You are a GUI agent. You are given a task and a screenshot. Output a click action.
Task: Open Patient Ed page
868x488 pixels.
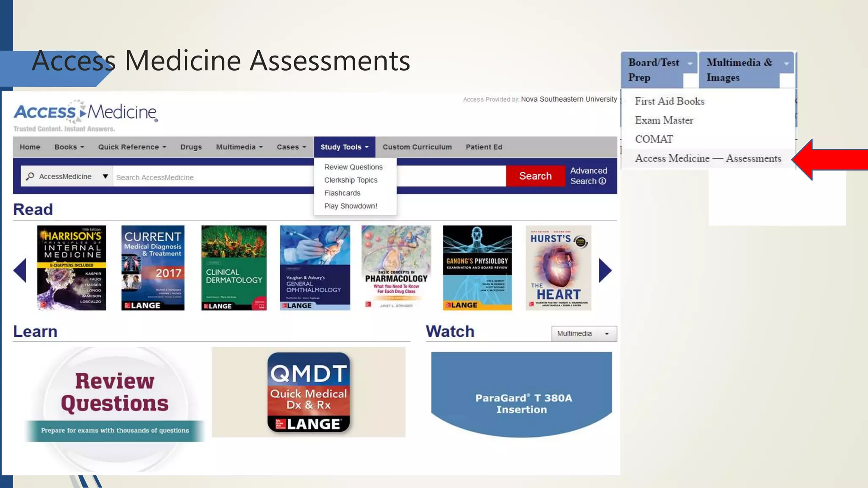(x=484, y=147)
